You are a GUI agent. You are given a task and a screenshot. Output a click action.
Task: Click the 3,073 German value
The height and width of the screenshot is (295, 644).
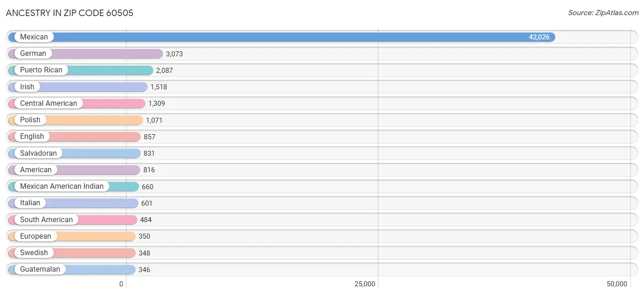pyautogui.click(x=175, y=54)
